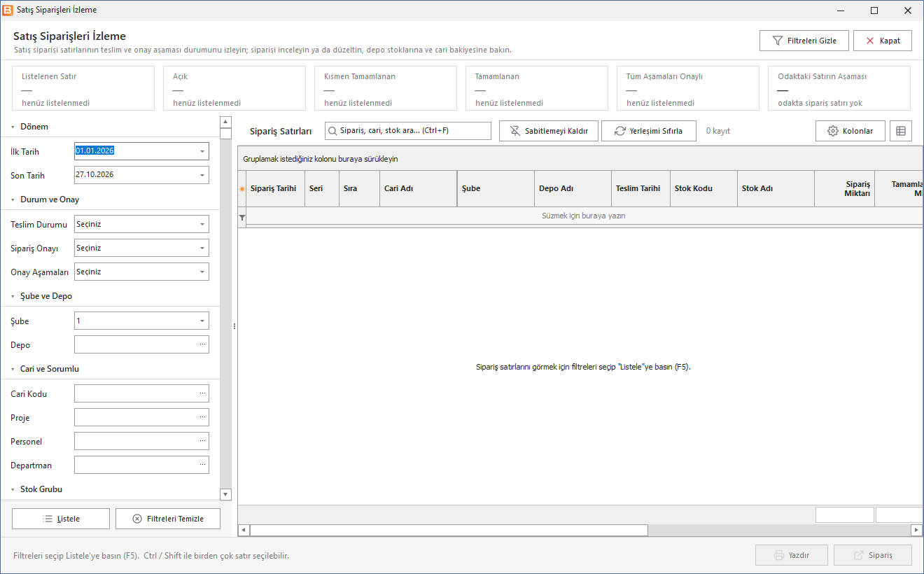This screenshot has height=574, width=924.
Task: Reset layout with Yerleşimi Sıfırla
Action: (x=649, y=131)
